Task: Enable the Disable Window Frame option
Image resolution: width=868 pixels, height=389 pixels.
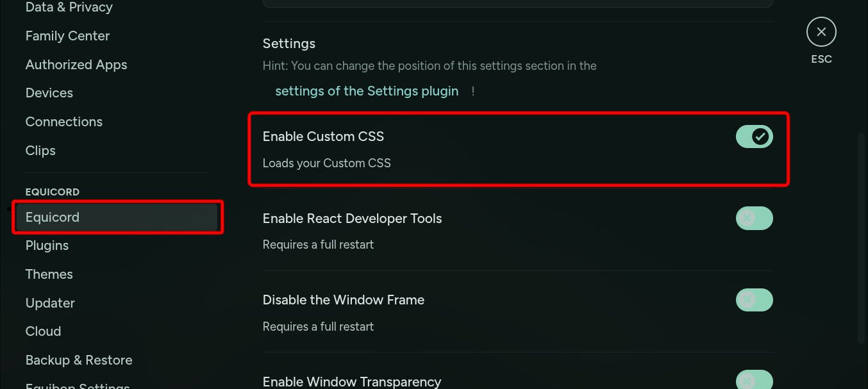Action: pos(754,299)
